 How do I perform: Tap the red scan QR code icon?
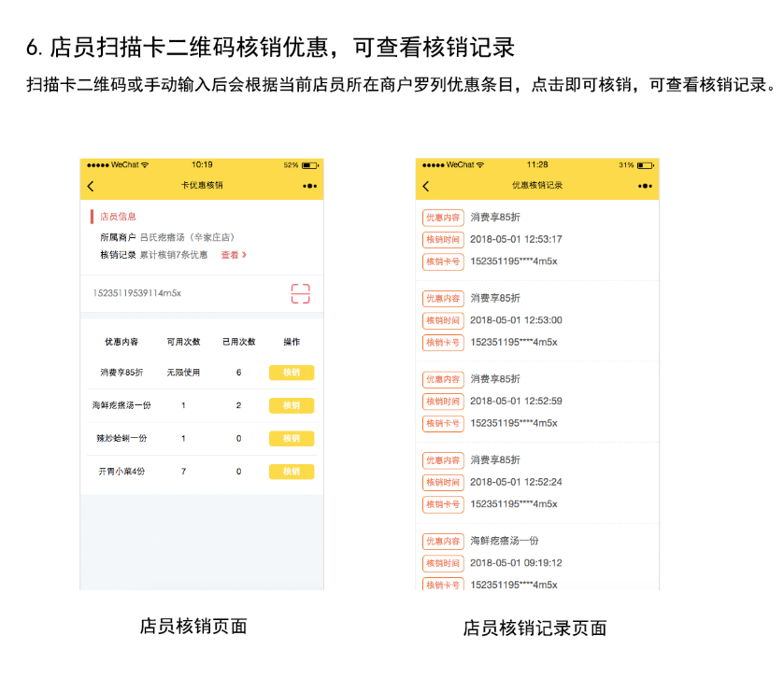coord(300,293)
